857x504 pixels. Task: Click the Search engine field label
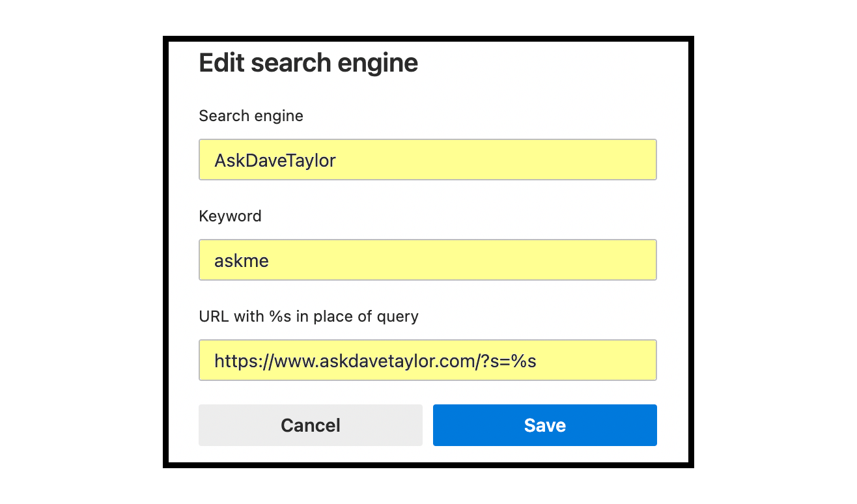coord(251,116)
